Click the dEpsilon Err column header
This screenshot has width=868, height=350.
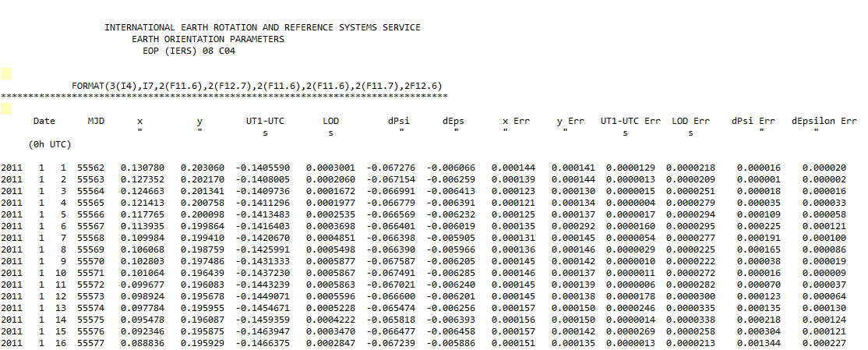pyautogui.click(x=824, y=121)
